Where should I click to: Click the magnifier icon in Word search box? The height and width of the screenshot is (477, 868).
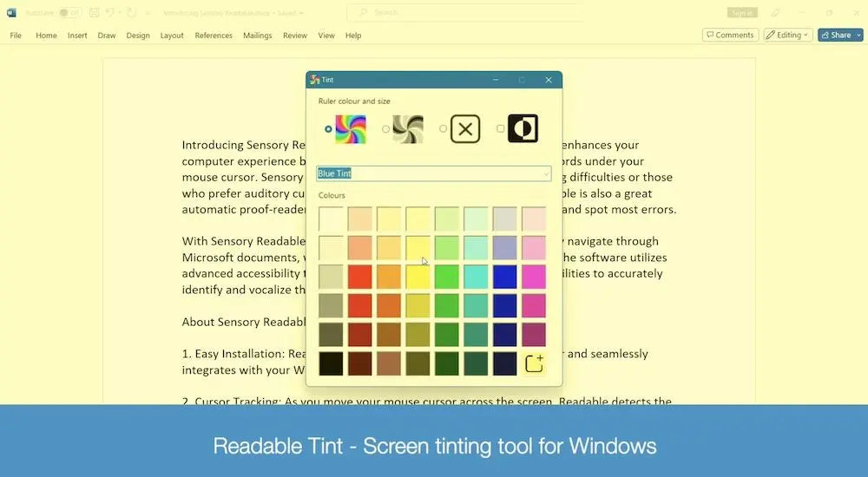pyautogui.click(x=363, y=12)
